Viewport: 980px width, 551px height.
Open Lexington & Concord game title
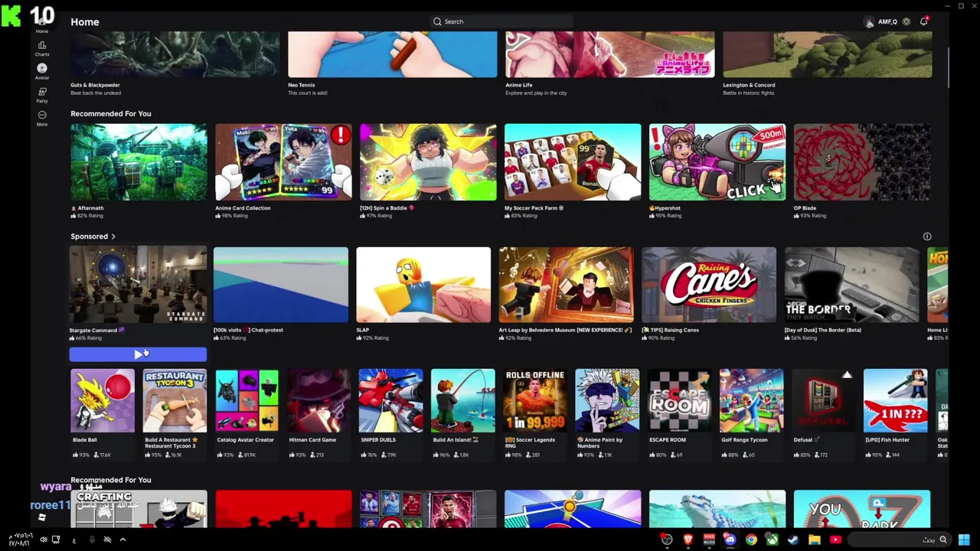click(749, 85)
